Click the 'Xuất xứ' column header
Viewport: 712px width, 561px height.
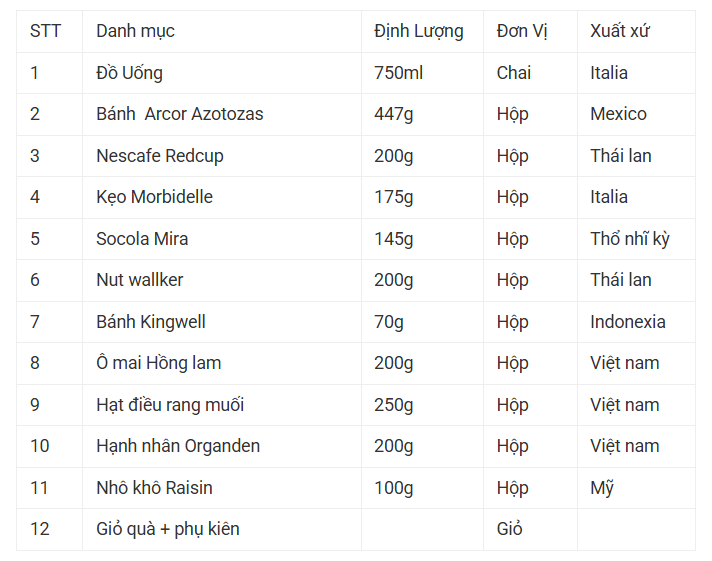[620, 31]
